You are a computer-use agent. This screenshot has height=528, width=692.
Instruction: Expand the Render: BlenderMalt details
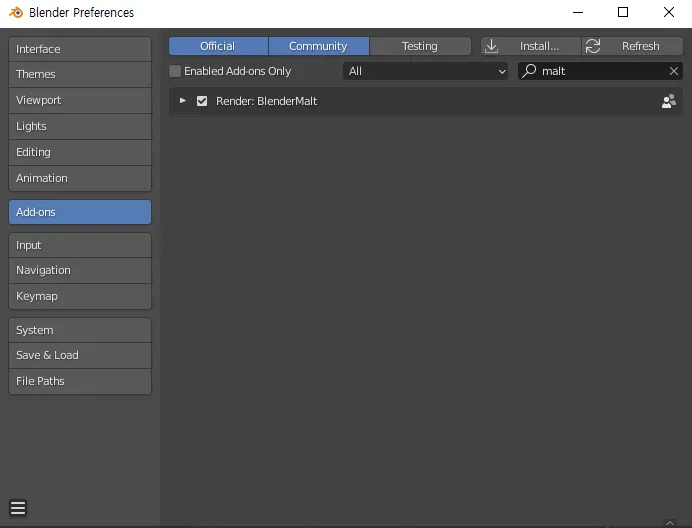coord(182,101)
